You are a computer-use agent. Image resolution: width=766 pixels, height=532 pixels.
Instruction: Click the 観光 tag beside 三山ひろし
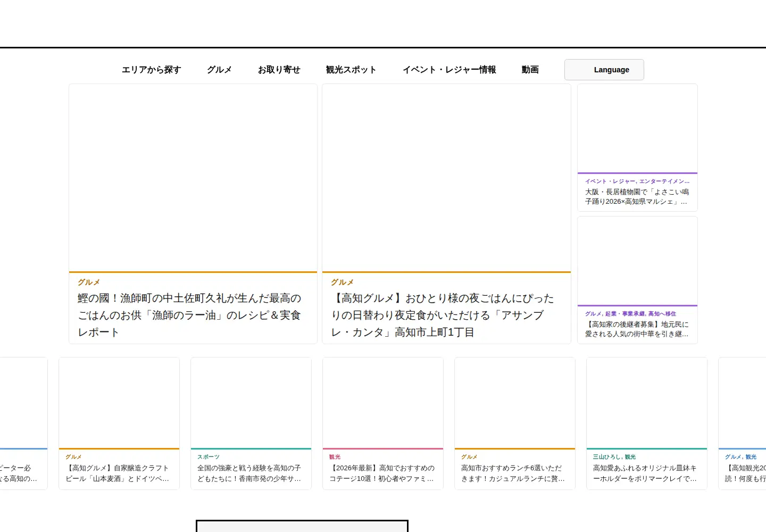pos(630,457)
